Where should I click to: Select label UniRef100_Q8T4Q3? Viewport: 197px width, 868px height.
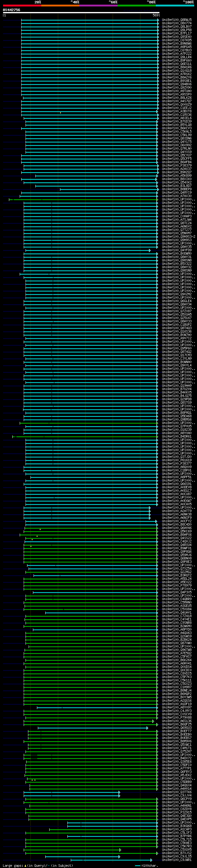tap(176, 328)
